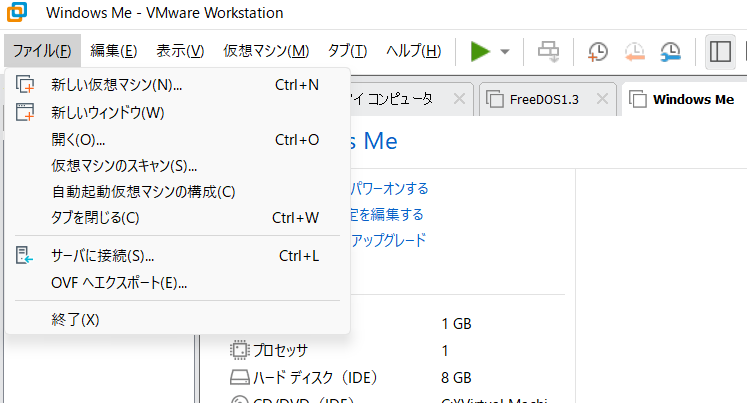
Task: Toggle the library sidebar panel icon
Action: [x=718, y=52]
